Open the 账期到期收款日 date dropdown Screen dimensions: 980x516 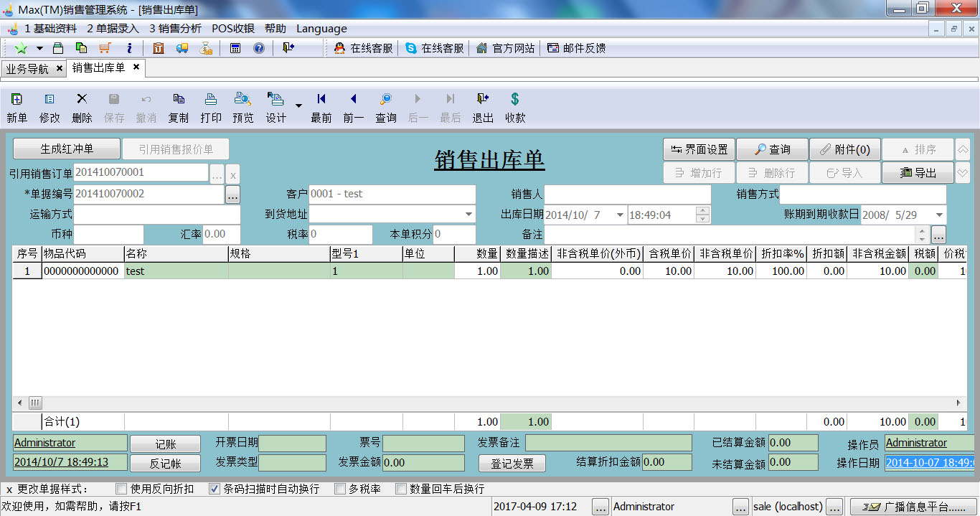[939, 215]
